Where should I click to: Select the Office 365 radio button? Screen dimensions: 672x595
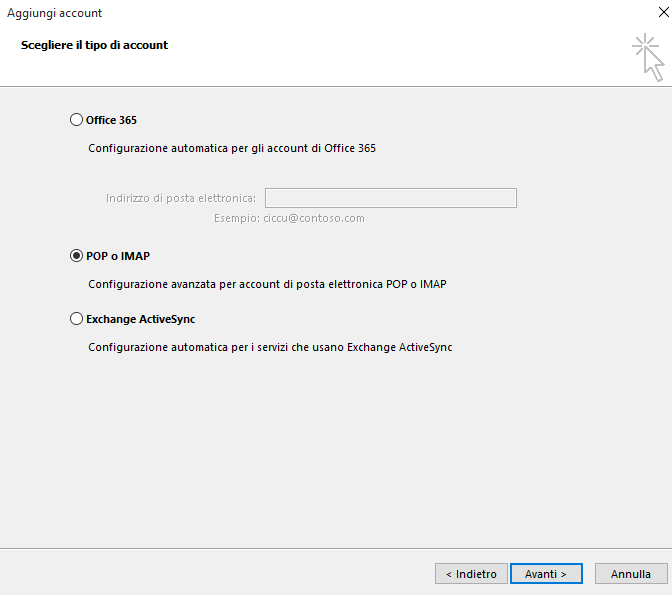76,120
